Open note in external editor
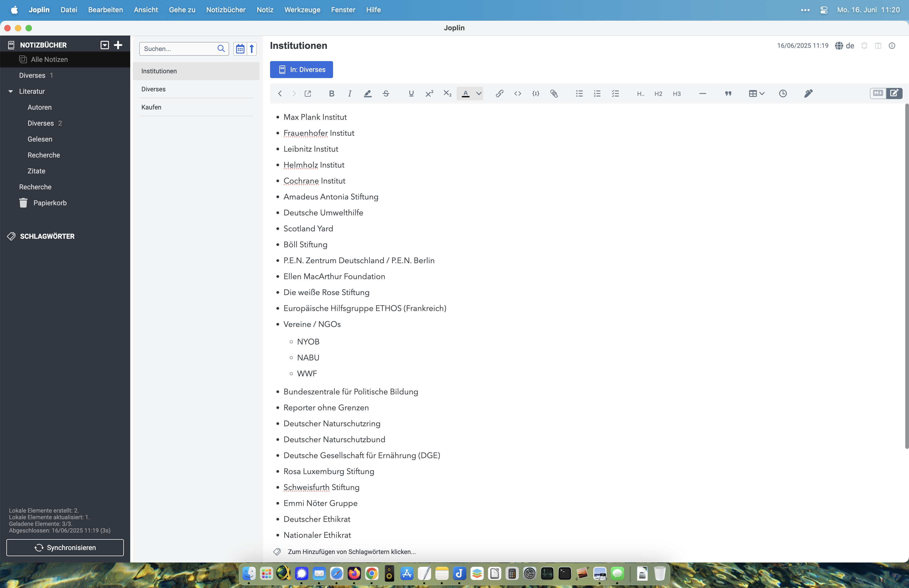The image size is (909, 588). [308, 93]
